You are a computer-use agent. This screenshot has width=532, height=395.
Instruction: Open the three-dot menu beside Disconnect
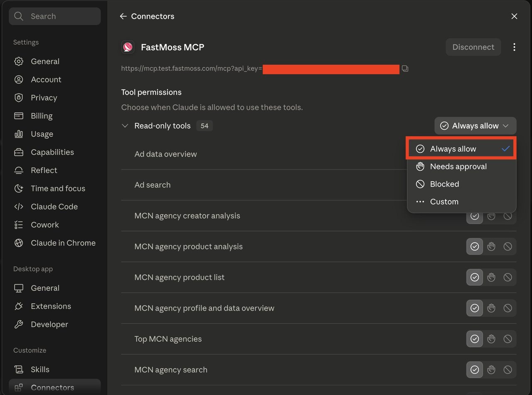click(x=514, y=47)
